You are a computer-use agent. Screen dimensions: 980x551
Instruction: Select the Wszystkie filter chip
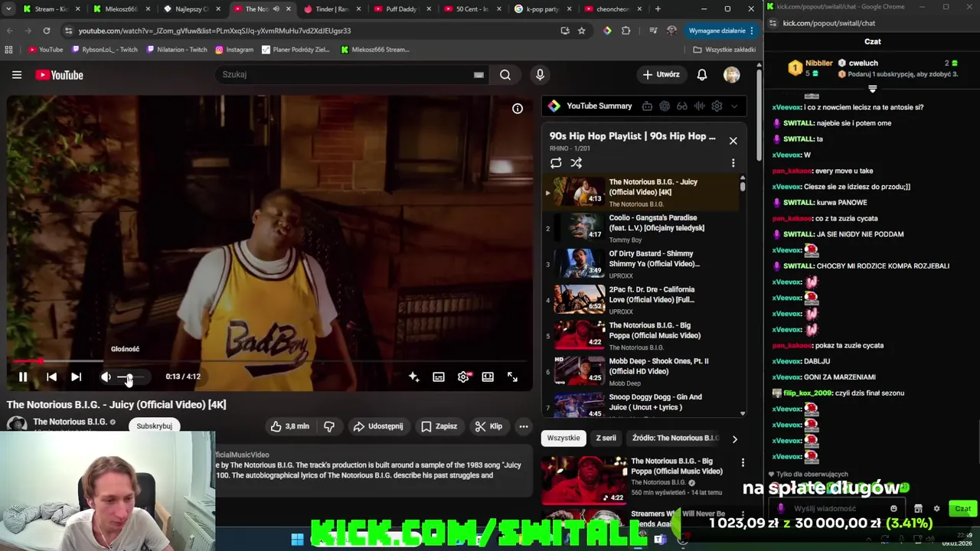click(563, 438)
